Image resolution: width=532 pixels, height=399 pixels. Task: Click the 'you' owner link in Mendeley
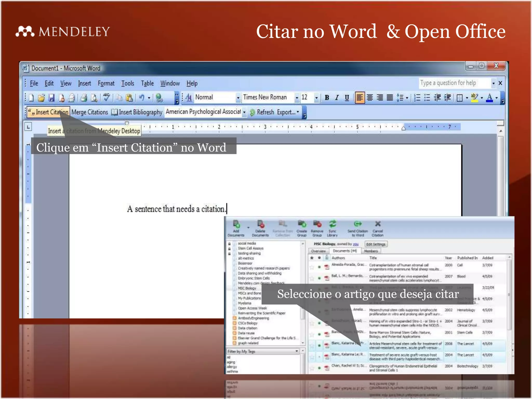[356, 244]
